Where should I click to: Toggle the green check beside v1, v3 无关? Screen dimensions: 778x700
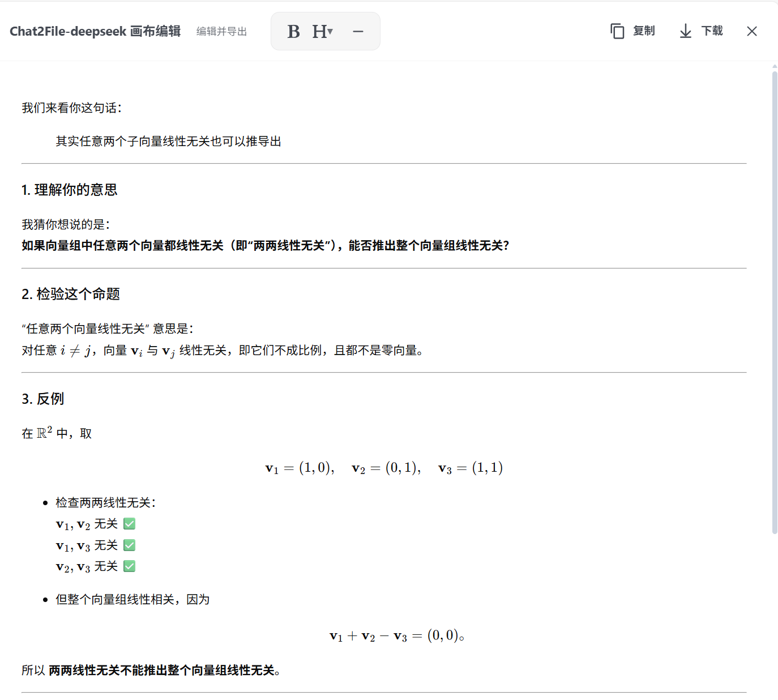(129, 545)
